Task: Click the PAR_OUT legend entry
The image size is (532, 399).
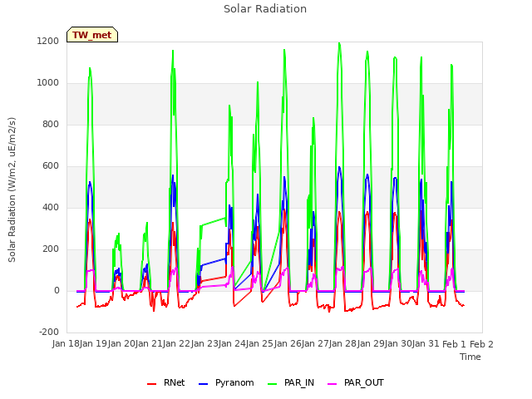Action: (x=356, y=382)
